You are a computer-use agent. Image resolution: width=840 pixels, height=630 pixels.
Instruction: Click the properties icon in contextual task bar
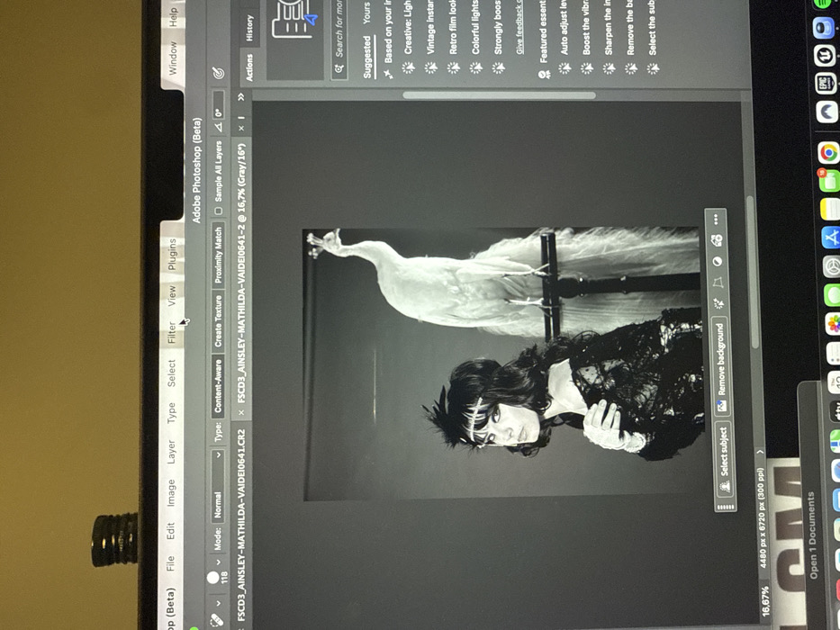coord(719,239)
